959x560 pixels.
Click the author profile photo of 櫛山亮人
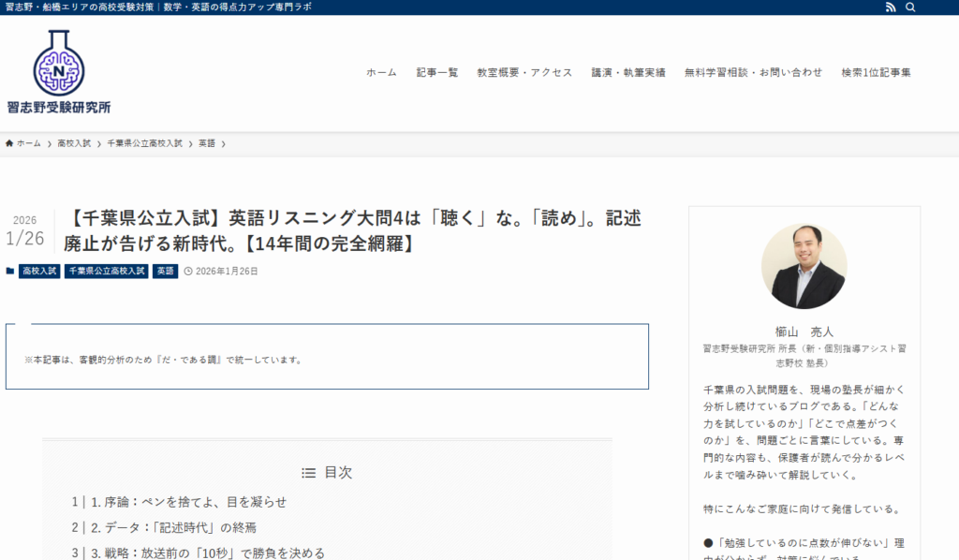pos(804,267)
